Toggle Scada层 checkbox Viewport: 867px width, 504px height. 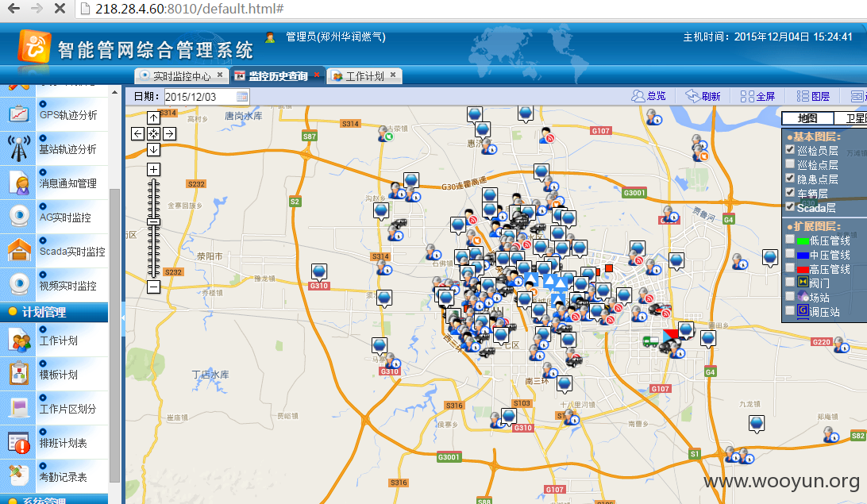coord(790,207)
